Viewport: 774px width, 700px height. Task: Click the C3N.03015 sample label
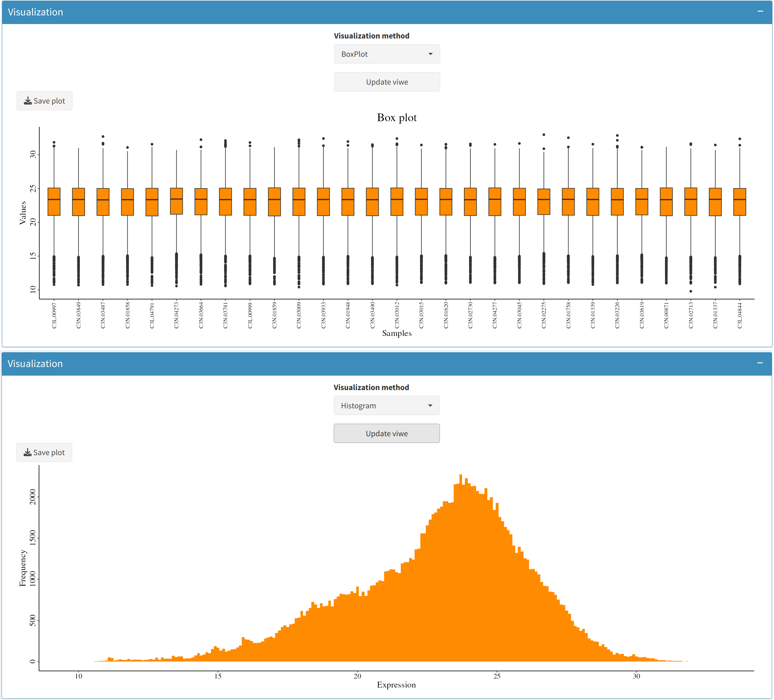pyautogui.click(x=421, y=315)
